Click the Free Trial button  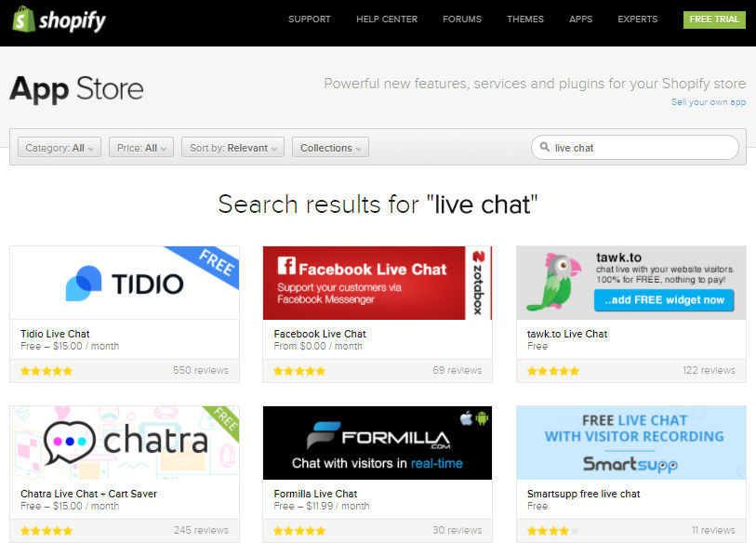[714, 20]
